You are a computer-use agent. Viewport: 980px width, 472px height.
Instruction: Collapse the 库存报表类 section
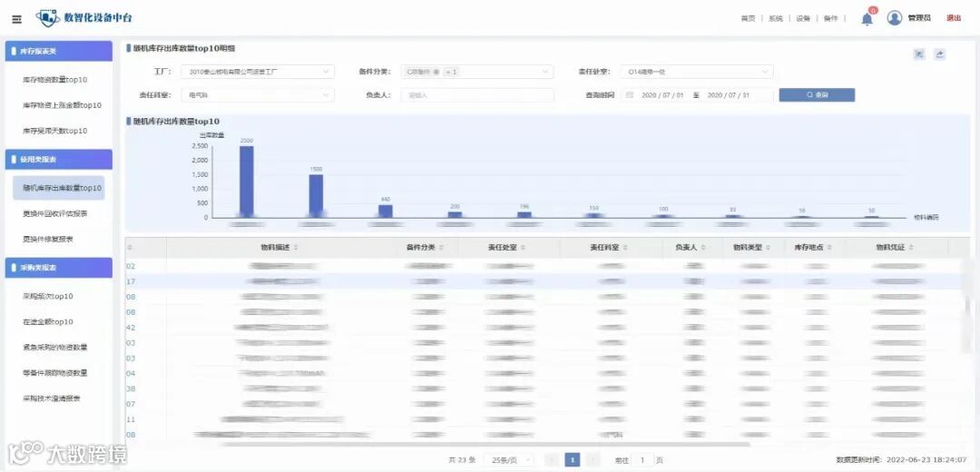click(59, 51)
